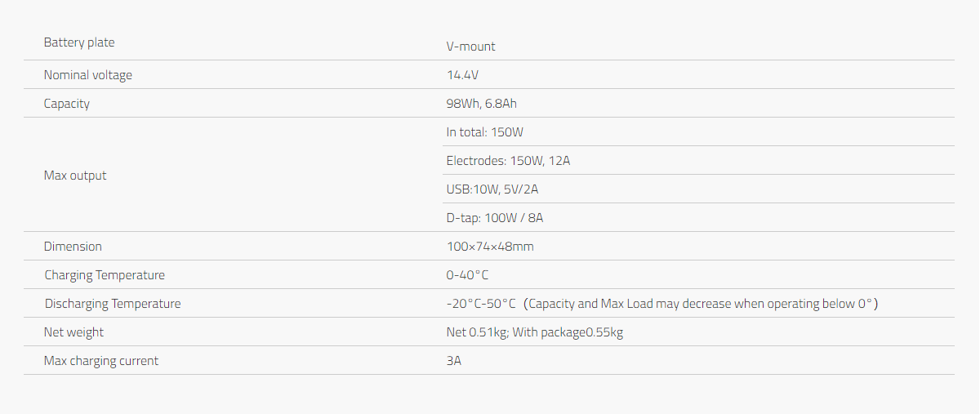Click the Nominal voltage row label
980x414 pixels.
coord(87,75)
